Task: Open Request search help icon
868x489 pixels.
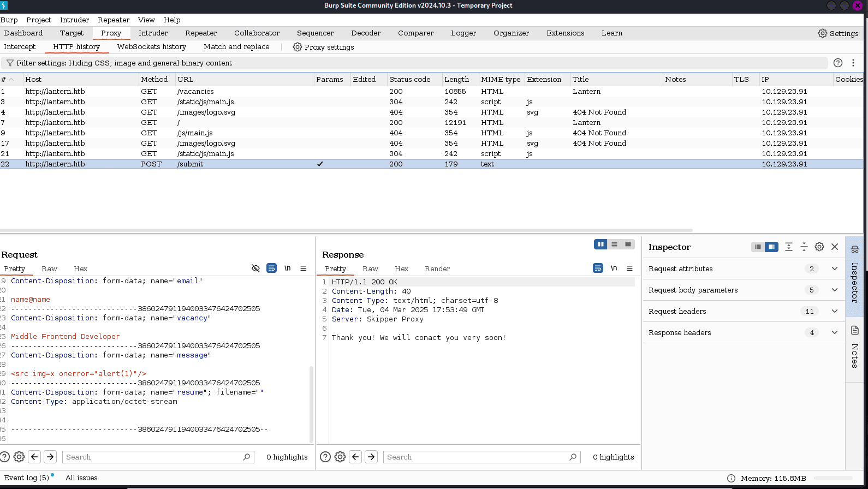Action: [5, 457]
